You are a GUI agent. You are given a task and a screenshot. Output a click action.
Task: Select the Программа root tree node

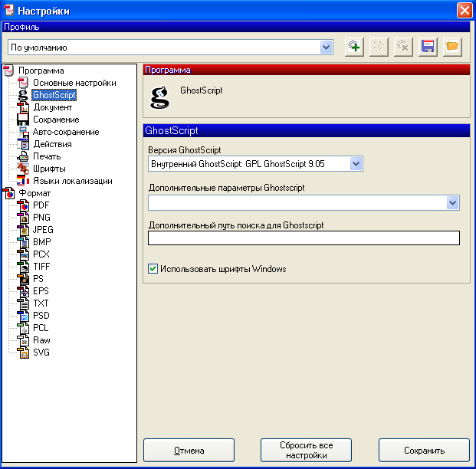(x=41, y=71)
